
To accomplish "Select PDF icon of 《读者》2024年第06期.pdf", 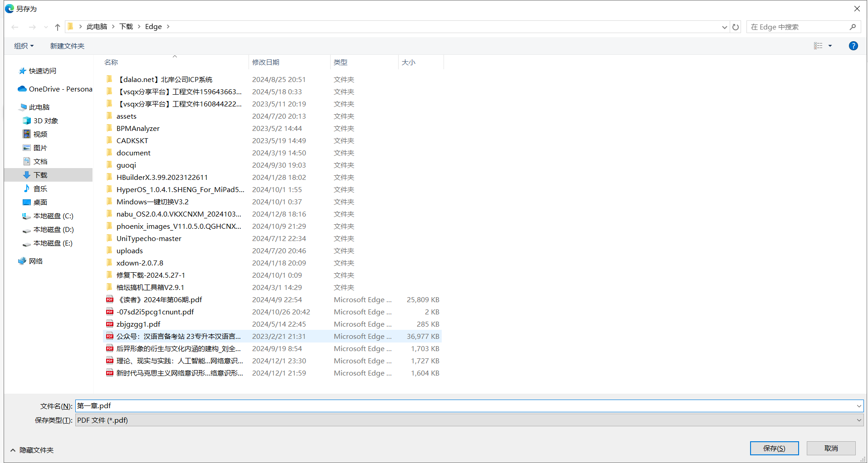I will point(109,299).
